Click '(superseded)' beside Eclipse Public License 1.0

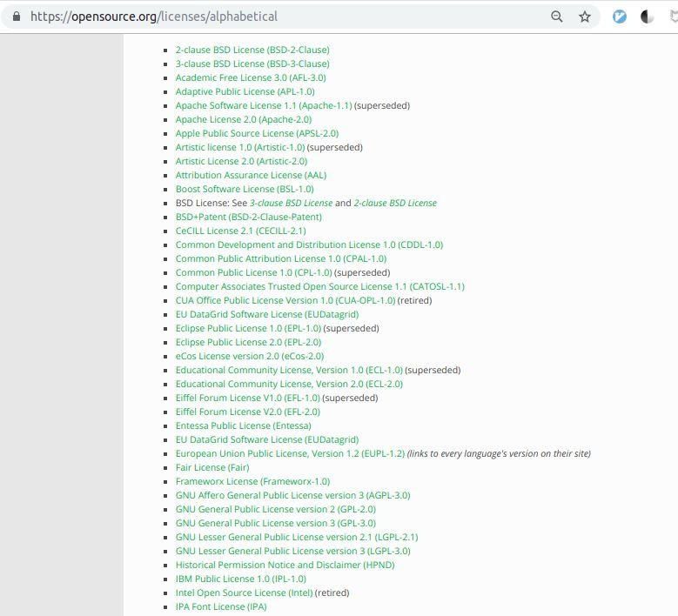click(351, 328)
